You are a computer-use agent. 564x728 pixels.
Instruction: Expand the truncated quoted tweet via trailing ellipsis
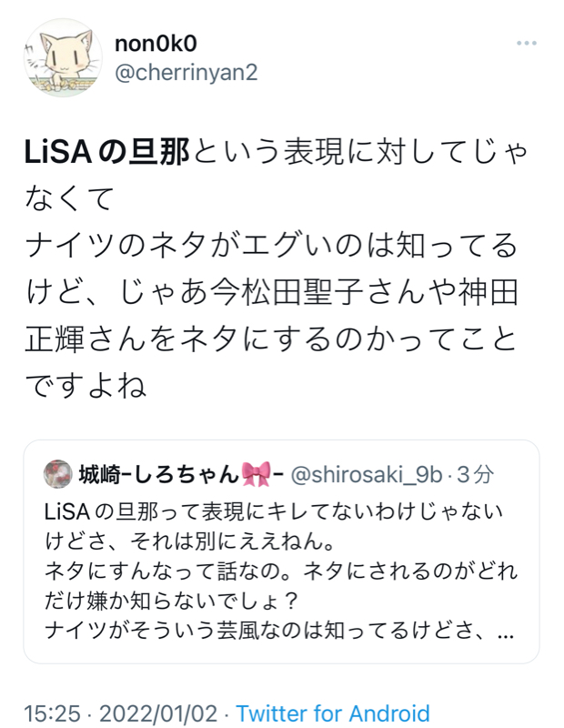[x=506, y=632]
